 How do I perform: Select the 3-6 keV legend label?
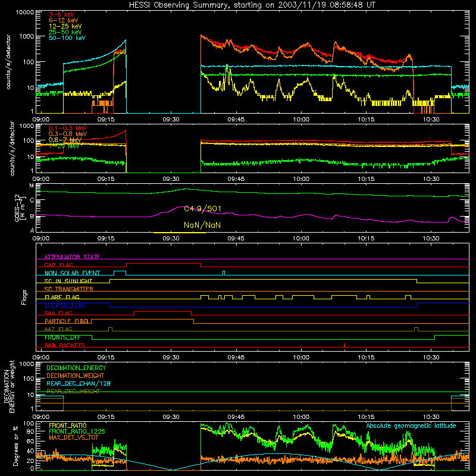pyautogui.click(x=62, y=14)
